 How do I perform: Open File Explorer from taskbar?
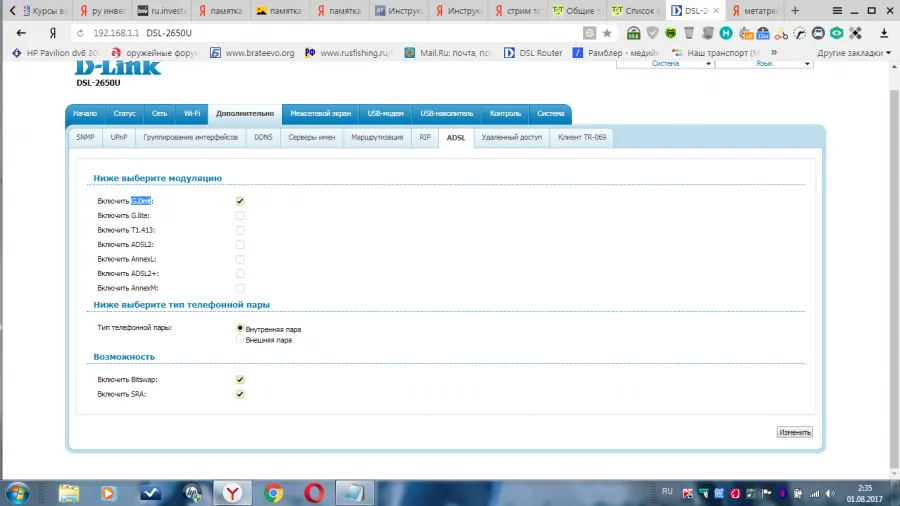69,493
